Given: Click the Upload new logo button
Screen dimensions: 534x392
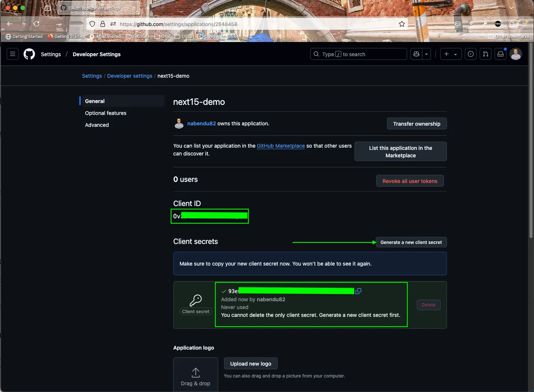Looking at the screenshot, I should pyautogui.click(x=251, y=364).
